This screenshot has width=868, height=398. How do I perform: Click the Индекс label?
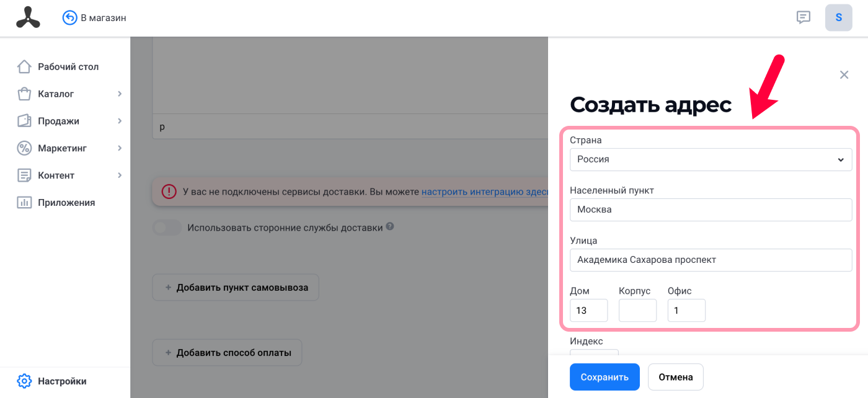click(586, 341)
